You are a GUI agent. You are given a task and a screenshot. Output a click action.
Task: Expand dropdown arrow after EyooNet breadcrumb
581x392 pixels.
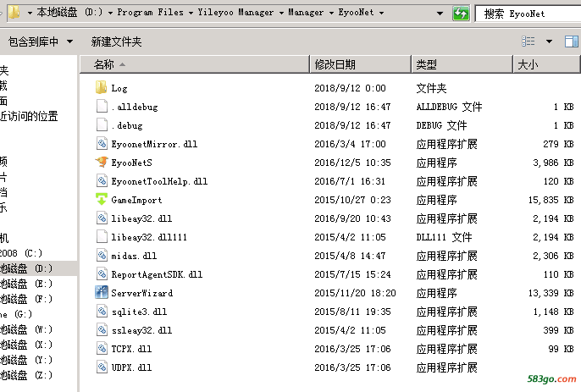pos(381,13)
